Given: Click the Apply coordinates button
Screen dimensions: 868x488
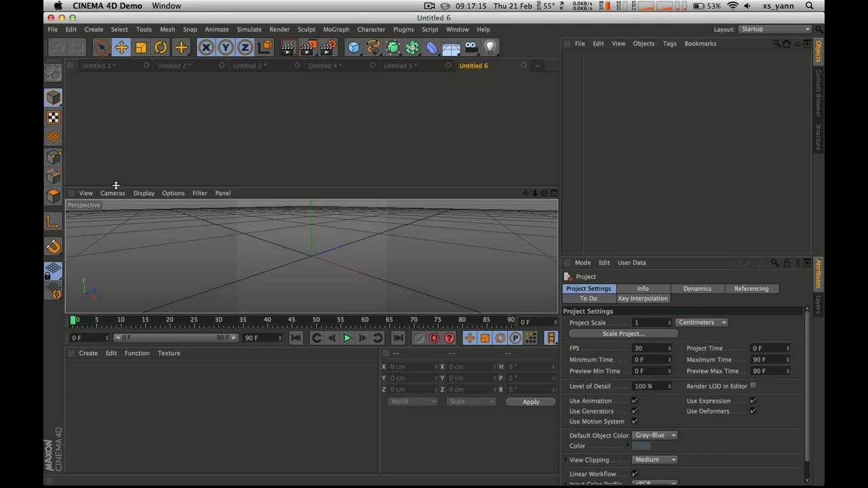Looking at the screenshot, I should 531,402.
